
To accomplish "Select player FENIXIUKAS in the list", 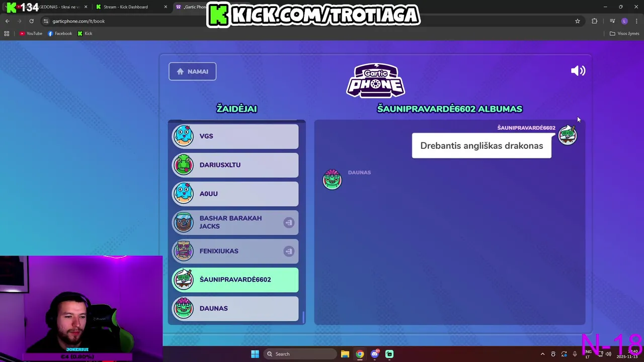I will (x=235, y=251).
